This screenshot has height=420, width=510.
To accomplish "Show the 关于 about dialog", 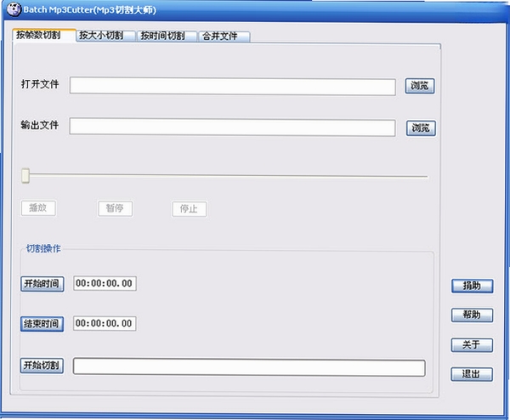I will pyautogui.click(x=472, y=344).
